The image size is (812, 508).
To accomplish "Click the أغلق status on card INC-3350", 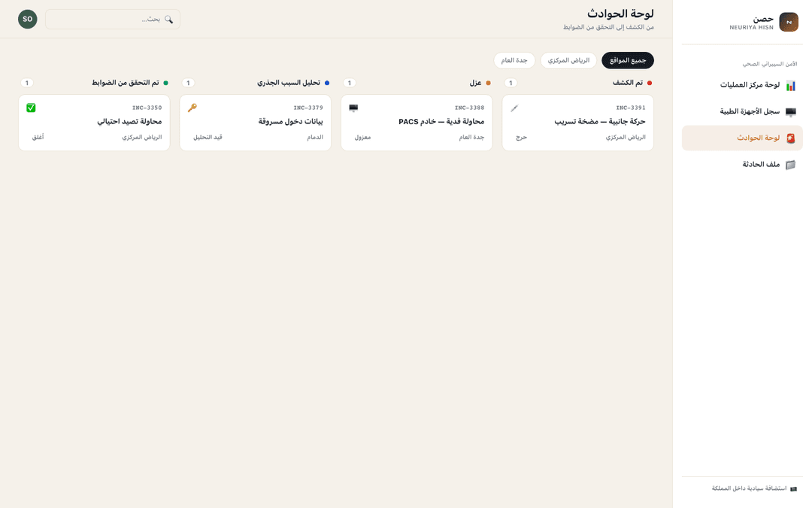I will [x=38, y=138].
